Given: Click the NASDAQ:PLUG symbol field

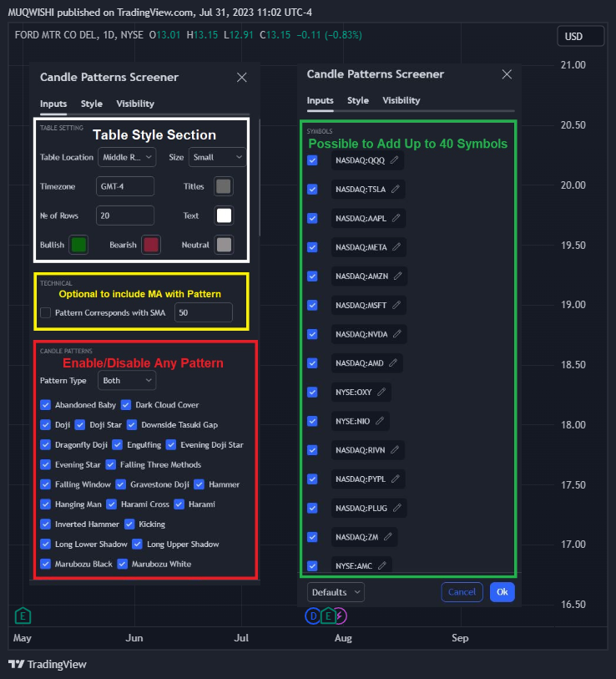Looking at the screenshot, I should 369,508.
